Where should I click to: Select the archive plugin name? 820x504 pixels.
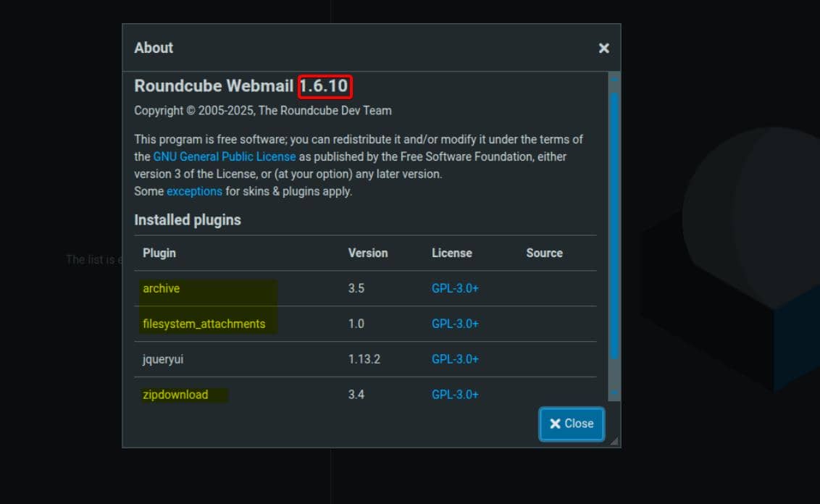[x=161, y=289]
